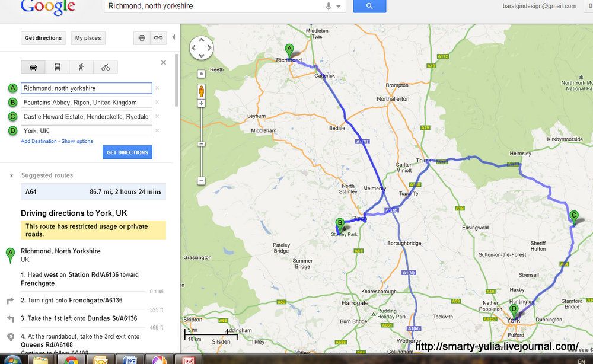The height and width of the screenshot is (364, 593).
Task: Pan the map left with the left arrow
Action: (193, 48)
